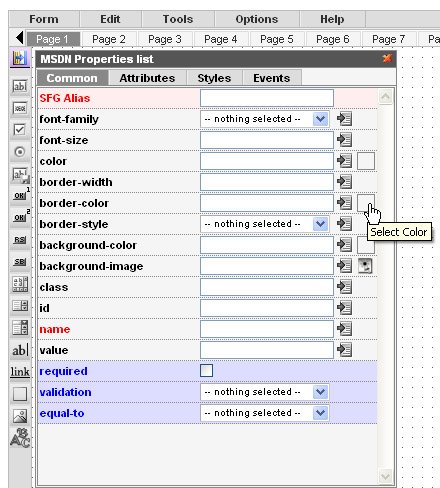Click apply icon in the class row

point(344,287)
